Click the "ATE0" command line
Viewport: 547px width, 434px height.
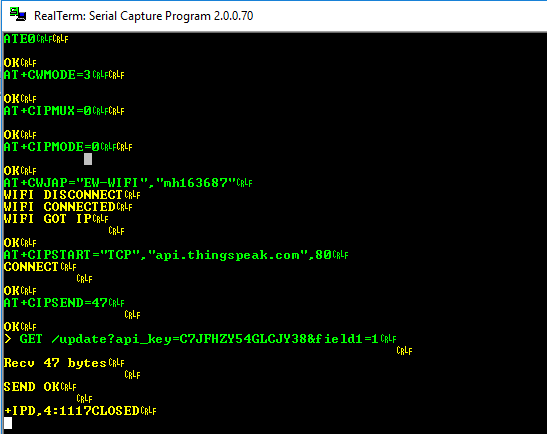(x=36, y=39)
